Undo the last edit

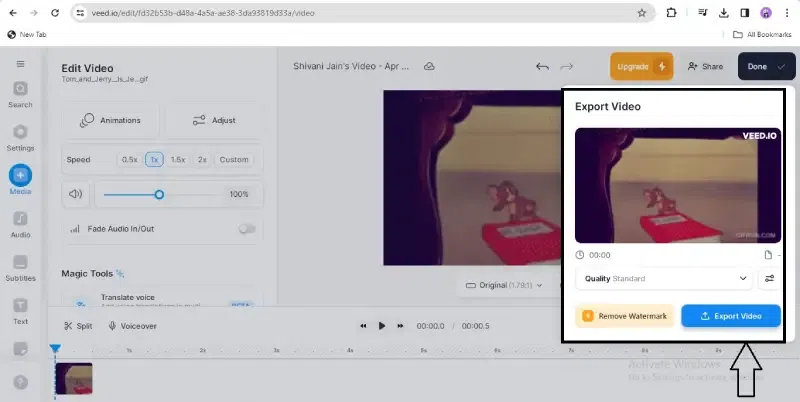point(542,66)
